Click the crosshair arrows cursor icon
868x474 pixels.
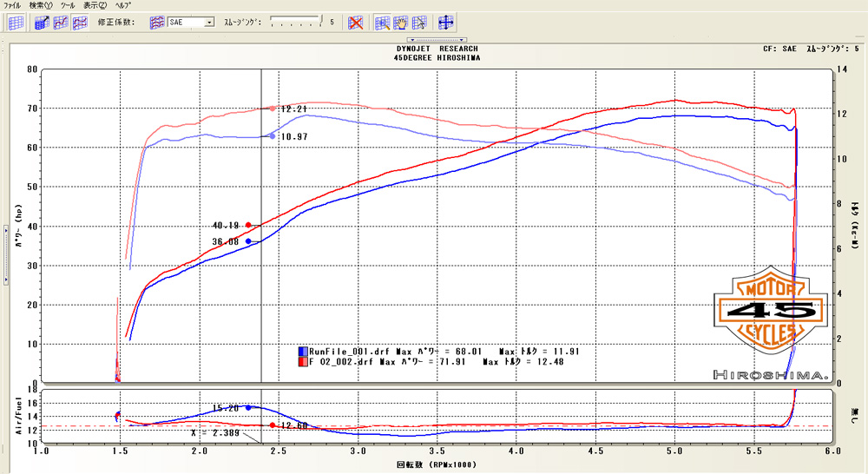click(447, 23)
